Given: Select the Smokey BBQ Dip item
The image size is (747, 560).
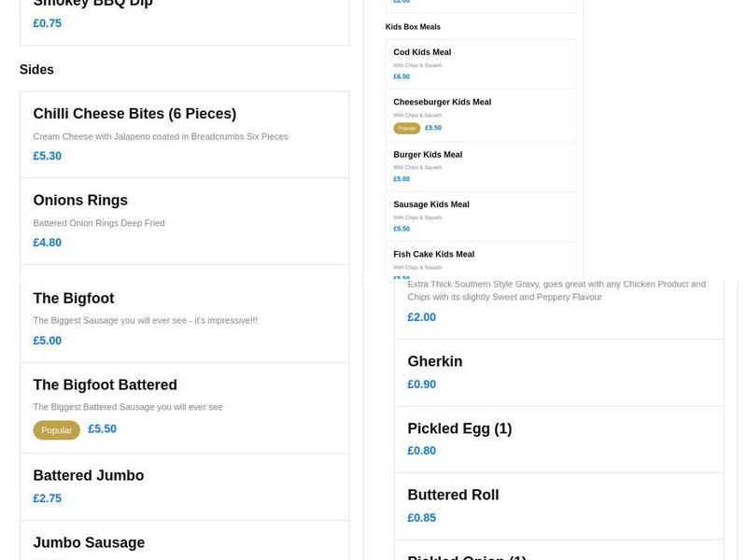Looking at the screenshot, I should click(x=93, y=5).
